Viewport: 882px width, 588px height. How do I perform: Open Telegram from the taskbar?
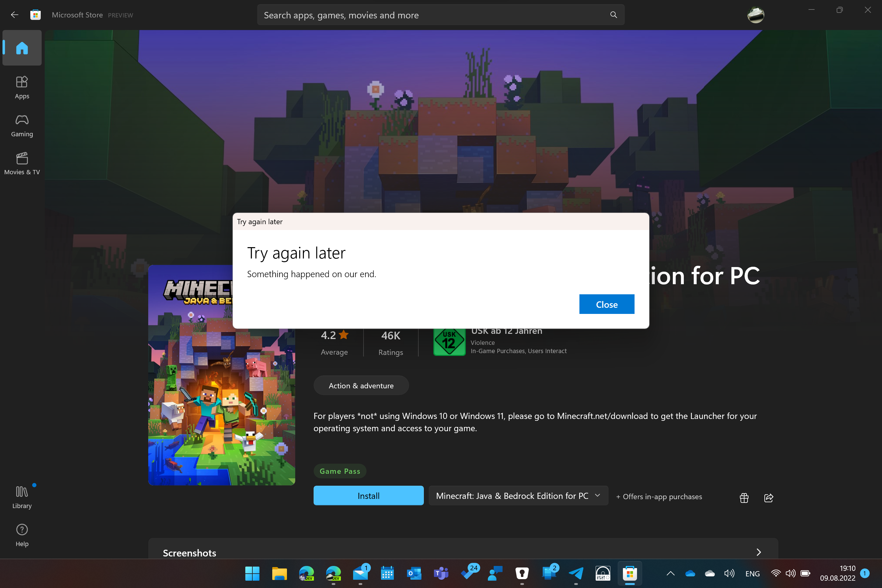tap(576, 573)
